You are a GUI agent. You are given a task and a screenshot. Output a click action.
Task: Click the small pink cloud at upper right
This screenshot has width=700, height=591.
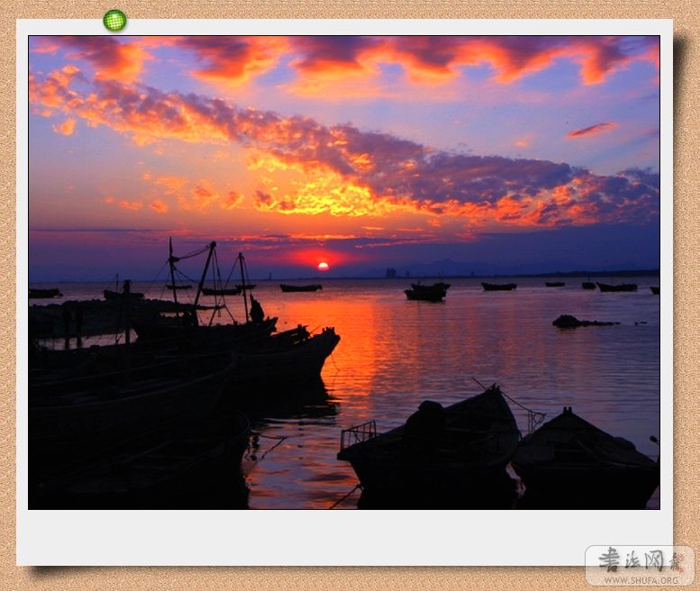point(591,131)
